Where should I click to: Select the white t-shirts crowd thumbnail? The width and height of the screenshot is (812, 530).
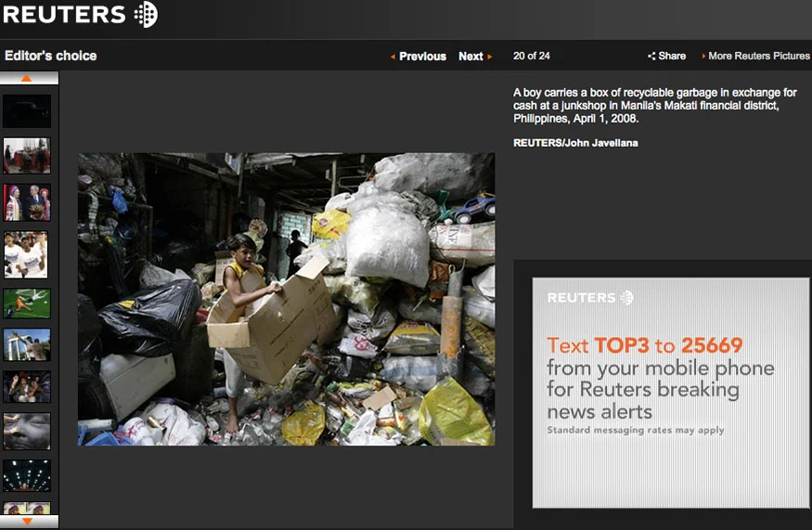26,254
